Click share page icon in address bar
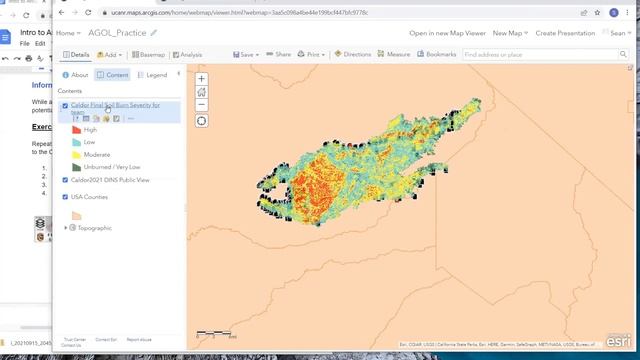The image size is (640, 360). pyautogui.click(x=584, y=13)
